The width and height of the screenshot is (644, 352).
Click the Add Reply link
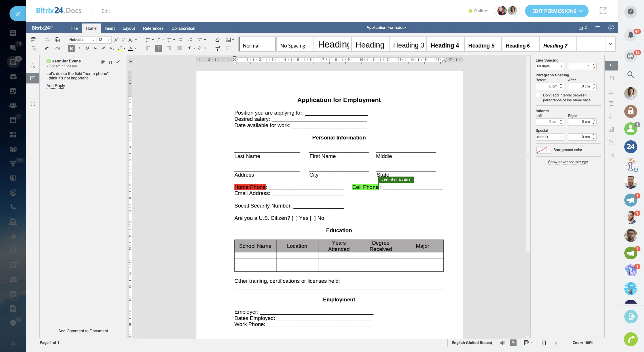pos(55,86)
